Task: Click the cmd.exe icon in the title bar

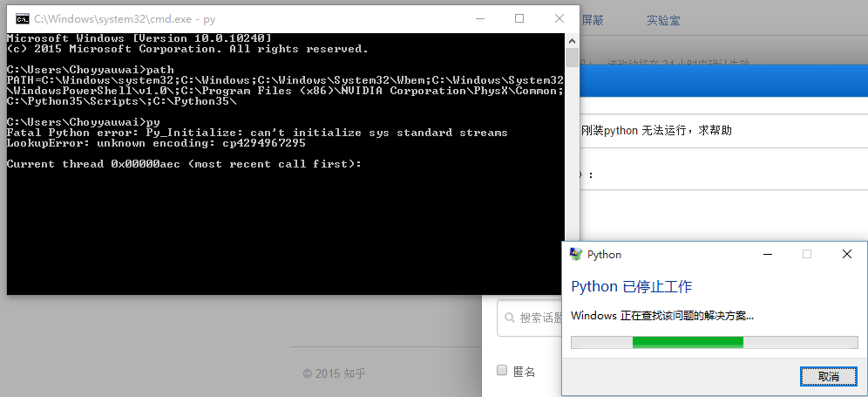Action: click(23, 19)
